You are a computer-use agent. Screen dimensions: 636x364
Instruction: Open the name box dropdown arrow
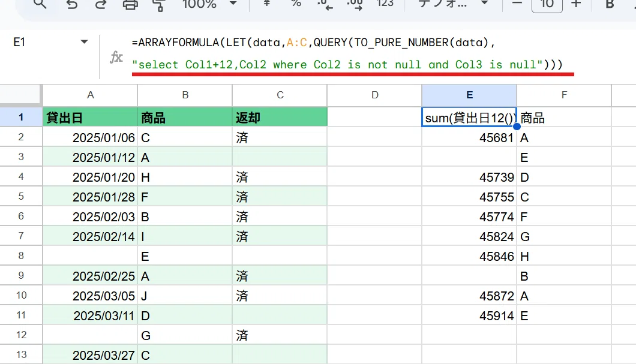(x=84, y=42)
